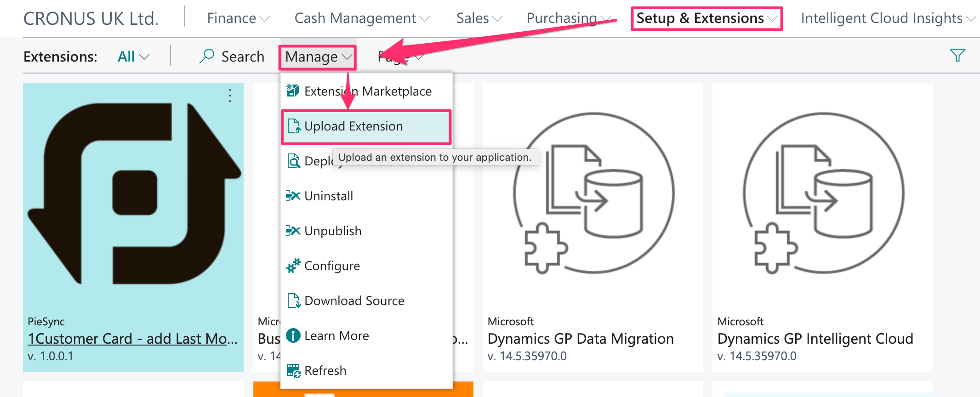The height and width of the screenshot is (397, 980).
Task: Click the Uninstall icon in the Manage menu
Action: [293, 196]
